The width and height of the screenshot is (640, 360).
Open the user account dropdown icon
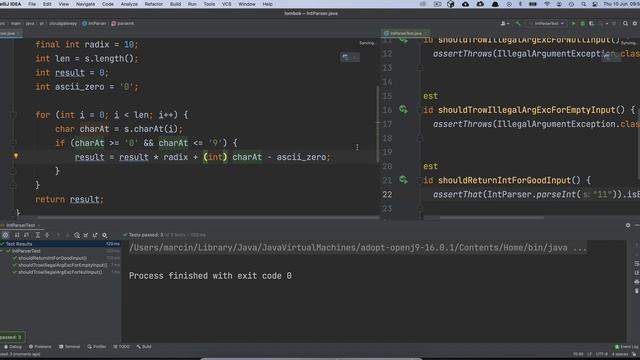coord(504,24)
